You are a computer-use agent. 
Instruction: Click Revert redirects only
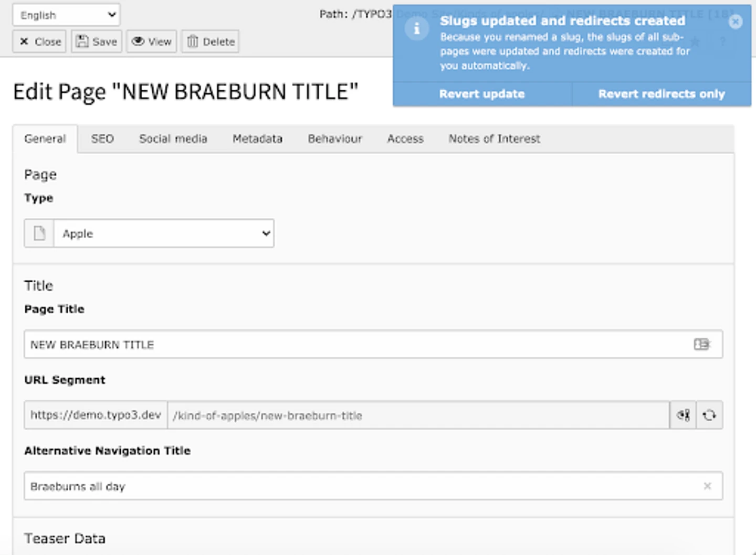point(661,94)
